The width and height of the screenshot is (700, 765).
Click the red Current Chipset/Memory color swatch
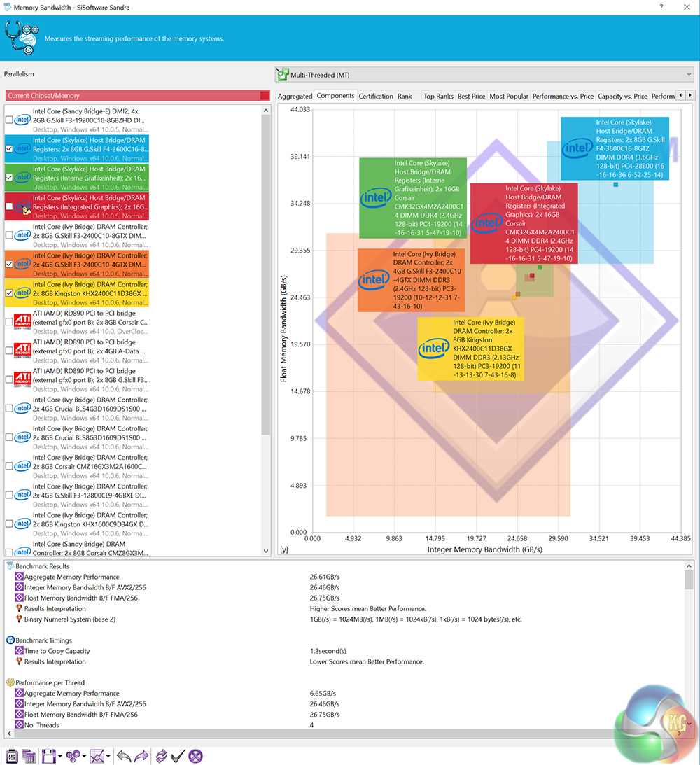265,96
